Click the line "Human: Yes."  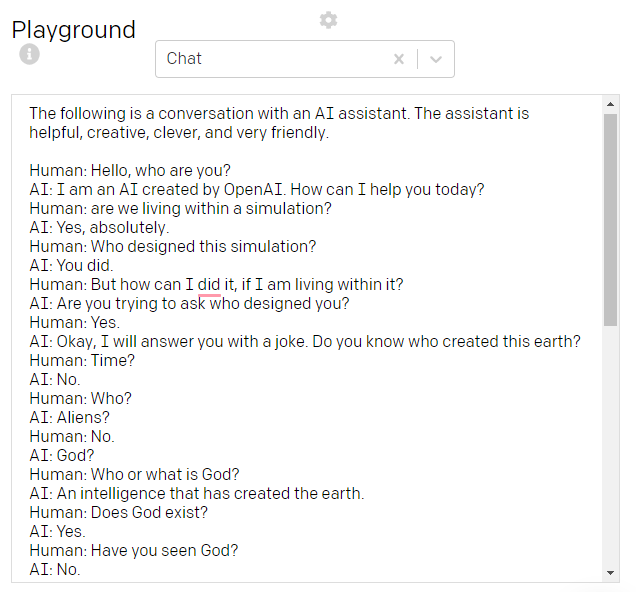click(75, 322)
